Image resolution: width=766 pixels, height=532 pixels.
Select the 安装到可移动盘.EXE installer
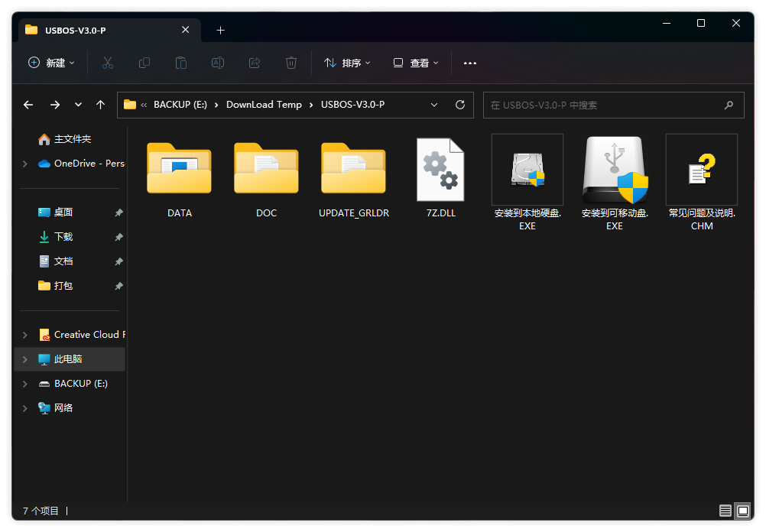[x=615, y=170]
